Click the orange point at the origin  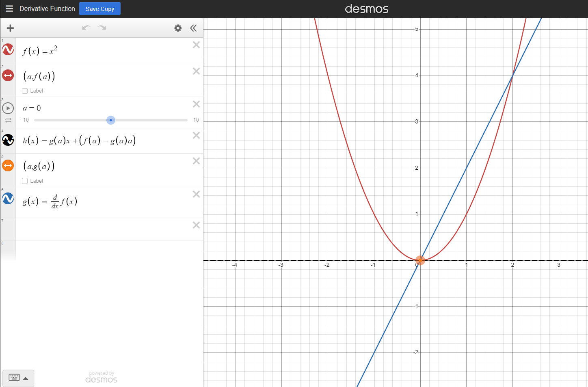[420, 260]
